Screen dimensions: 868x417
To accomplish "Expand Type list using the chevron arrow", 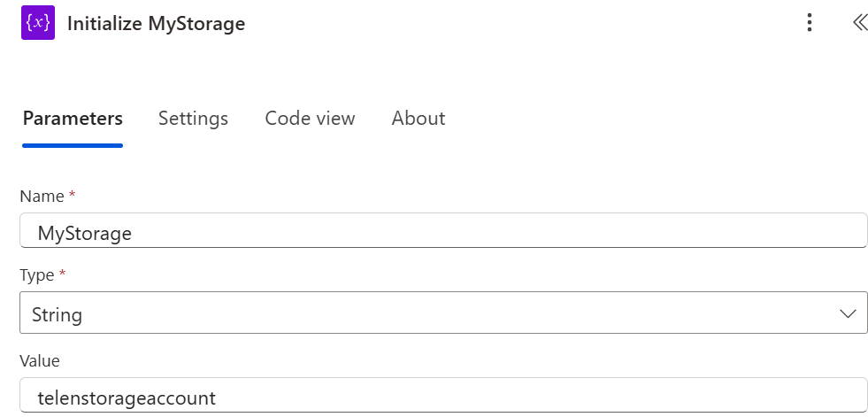I will pyautogui.click(x=847, y=313).
